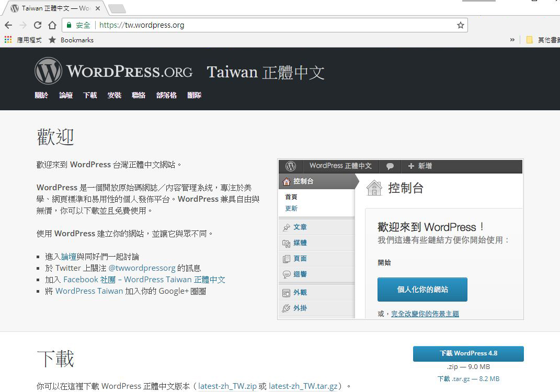Go to the browser Home icon

point(52,25)
